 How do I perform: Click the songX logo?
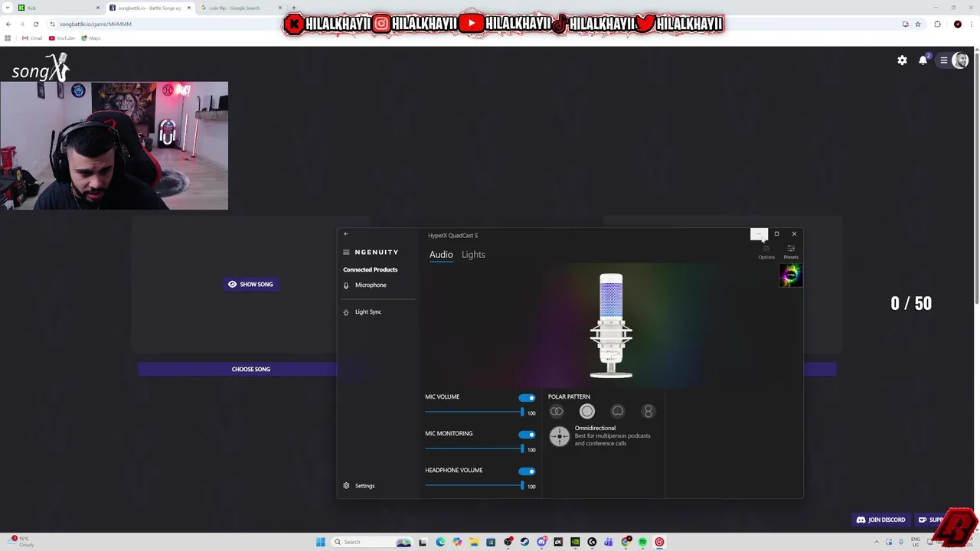pos(41,68)
